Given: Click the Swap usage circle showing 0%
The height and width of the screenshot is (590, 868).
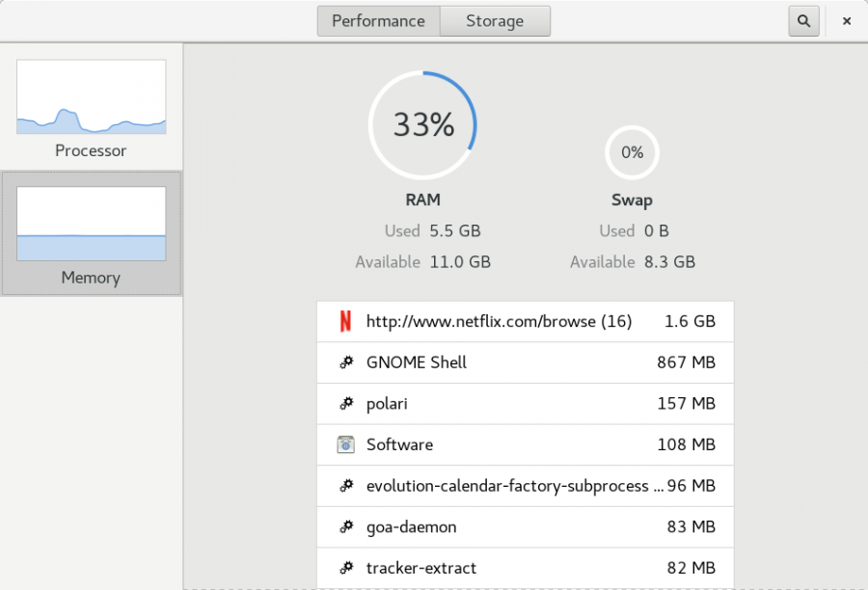Looking at the screenshot, I should pos(632,151).
